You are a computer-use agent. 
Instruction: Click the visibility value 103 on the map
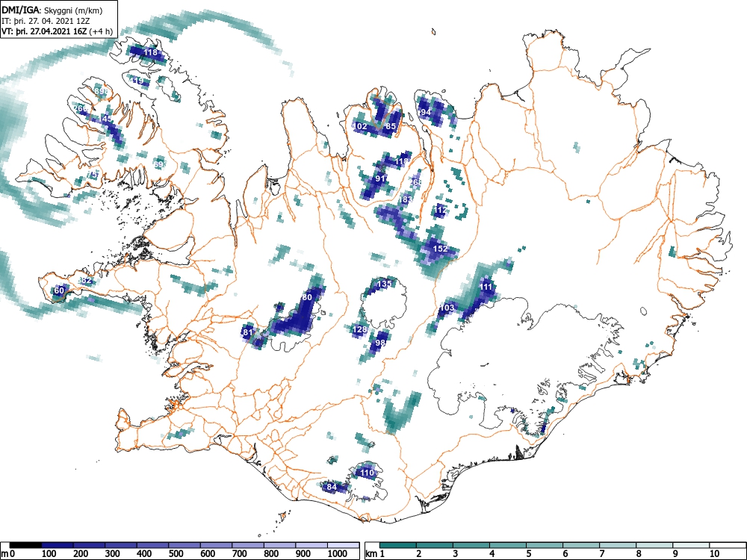pyautogui.click(x=447, y=308)
